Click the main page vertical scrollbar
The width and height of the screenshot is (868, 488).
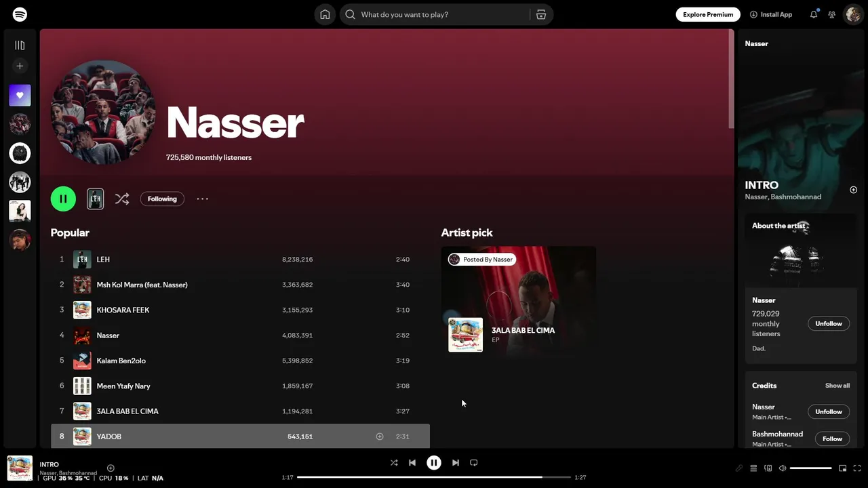pos(731,79)
